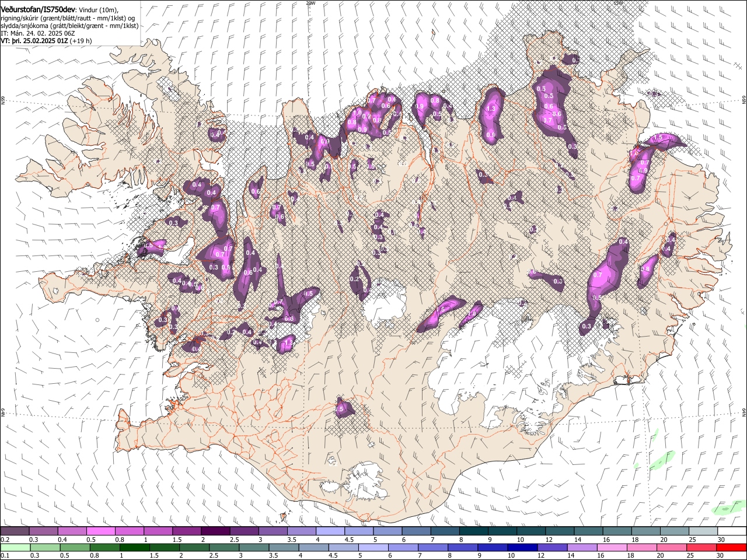
Task: Pick the white 30 swatch ending the top row
Action: click(x=732, y=531)
